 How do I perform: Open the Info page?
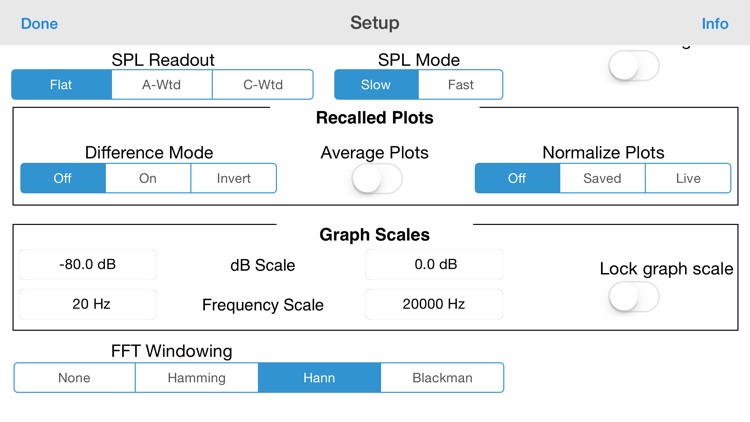715,23
